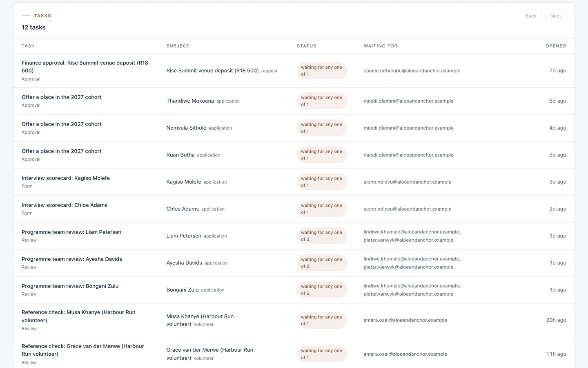Click the Back pagination button
Screen dimensions: 588x368
[531, 16]
